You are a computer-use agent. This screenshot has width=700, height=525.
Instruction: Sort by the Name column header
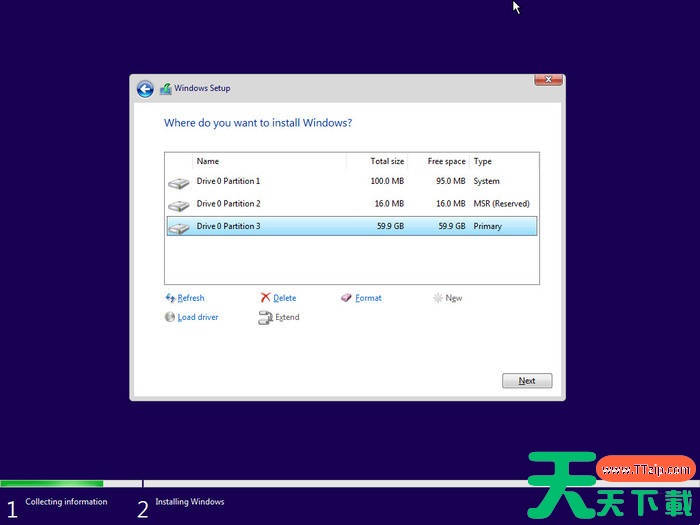point(269,161)
